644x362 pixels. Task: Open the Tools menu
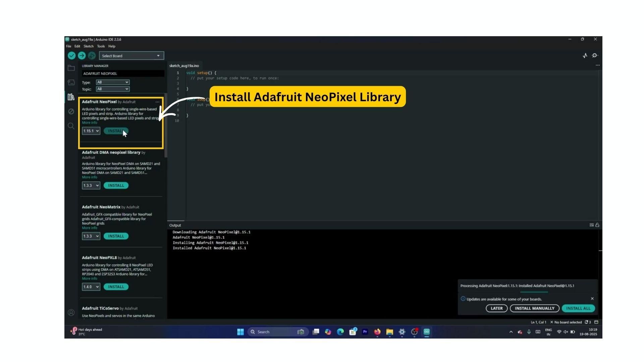click(x=101, y=46)
